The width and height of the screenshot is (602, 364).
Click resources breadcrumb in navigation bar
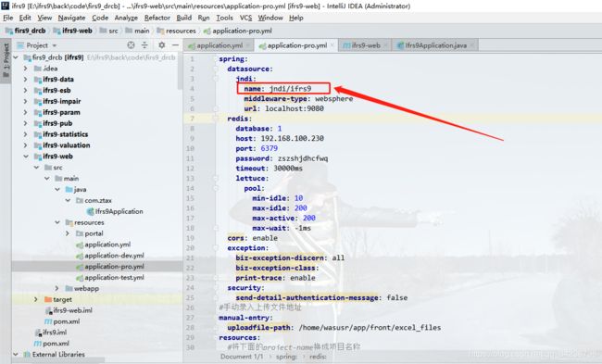point(177,31)
